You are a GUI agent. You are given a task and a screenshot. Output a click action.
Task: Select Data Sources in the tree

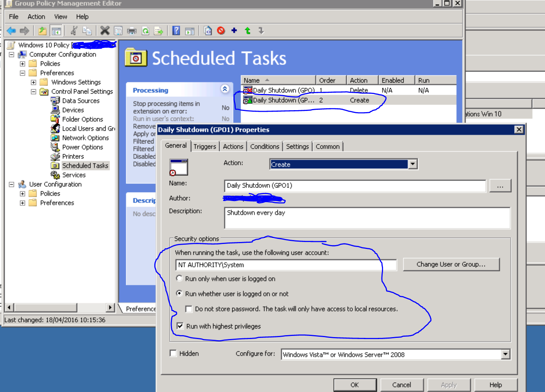(x=81, y=101)
